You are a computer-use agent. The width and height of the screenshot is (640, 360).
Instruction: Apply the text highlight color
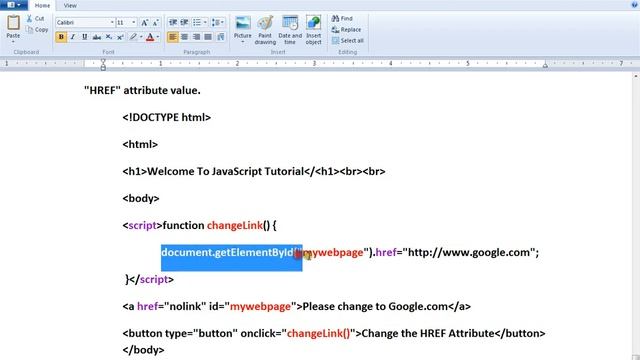[133, 37]
